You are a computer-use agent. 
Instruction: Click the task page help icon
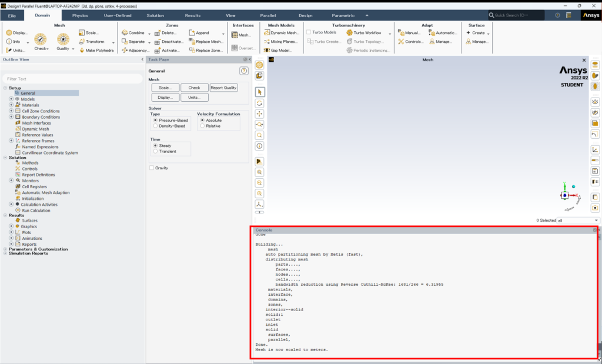point(244,71)
